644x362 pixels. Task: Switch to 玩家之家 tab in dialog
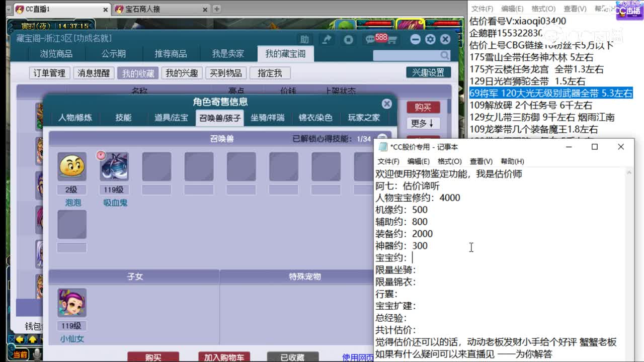click(x=364, y=118)
